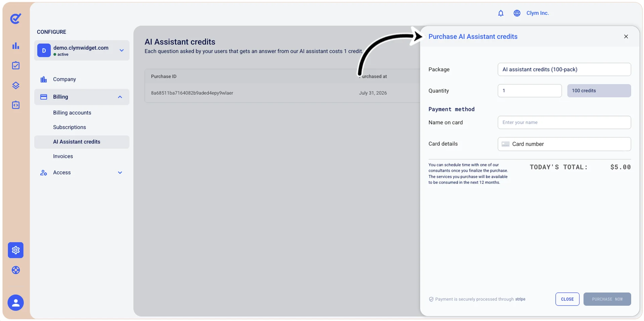
Task: Click the CLOSE button
Action: [x=567, y=299]
